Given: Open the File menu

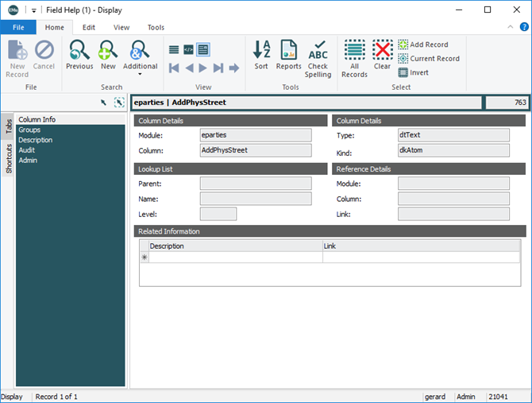Looking at the screenshot, I should [17, 27].
